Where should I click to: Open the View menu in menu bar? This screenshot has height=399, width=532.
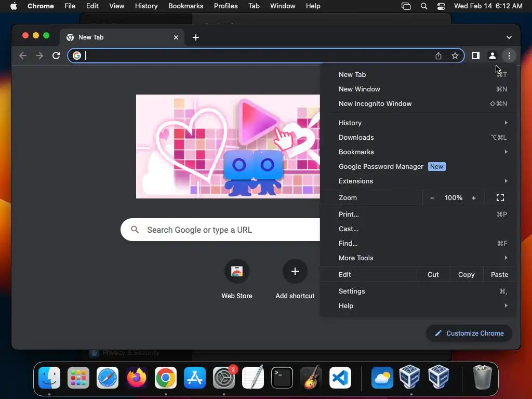117,6
